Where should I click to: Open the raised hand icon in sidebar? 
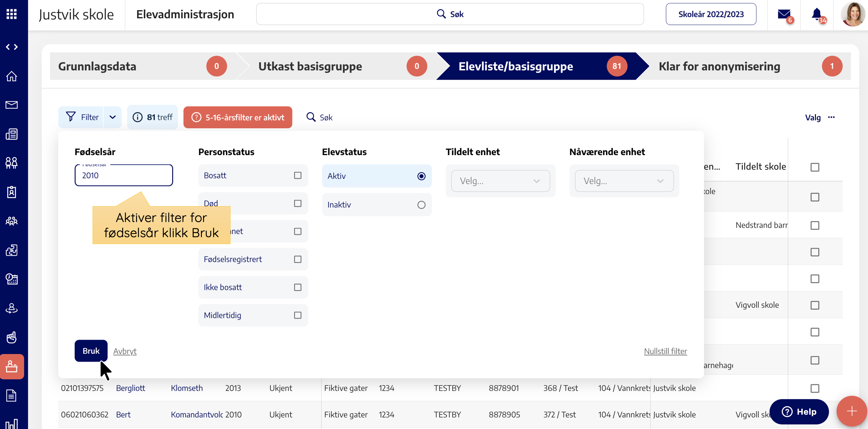click(x=12, y=337)
